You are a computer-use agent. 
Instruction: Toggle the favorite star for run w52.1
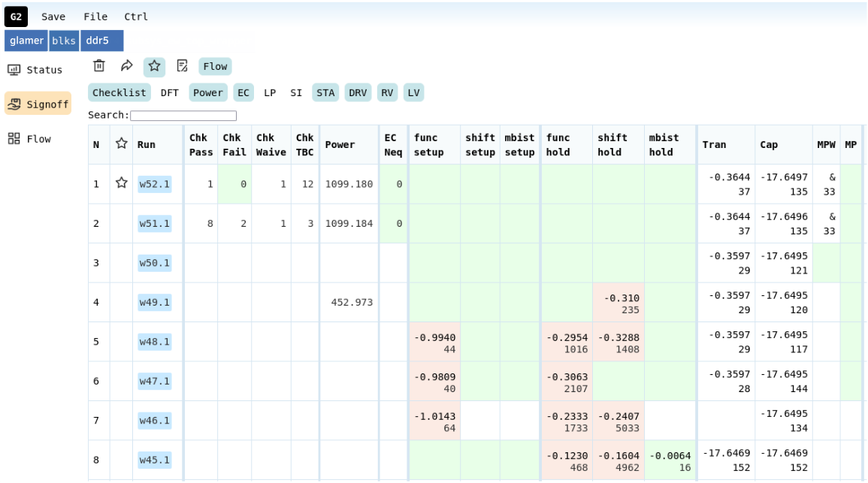point(121,183)
